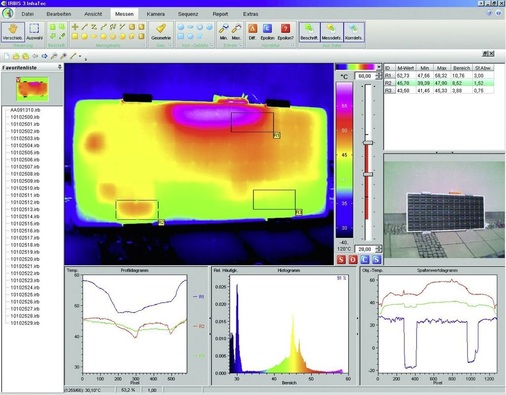
Task: Click the upper handle of temperature range slider
Action: click(368, 143)
